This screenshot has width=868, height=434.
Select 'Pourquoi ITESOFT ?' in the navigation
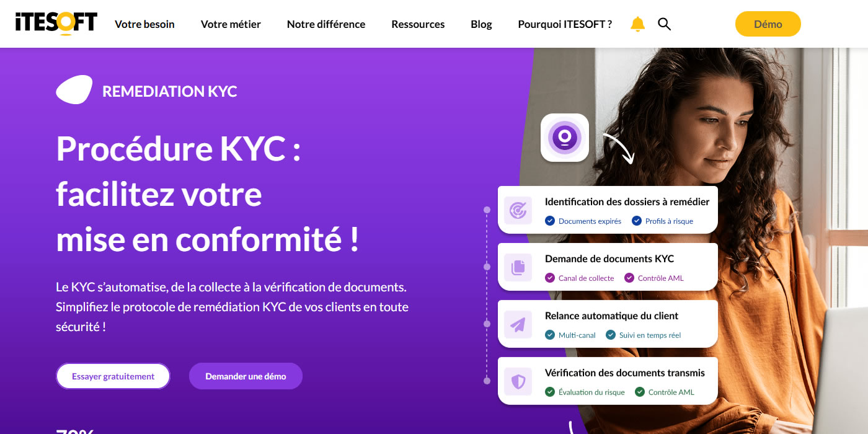(564, 24)
